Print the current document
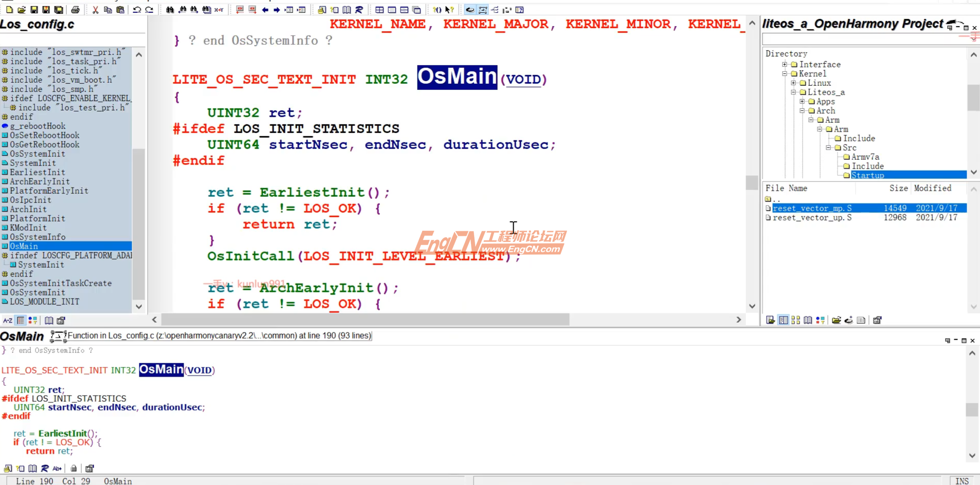Viewport: 980px width, 485px height. (x=76, y=9)
